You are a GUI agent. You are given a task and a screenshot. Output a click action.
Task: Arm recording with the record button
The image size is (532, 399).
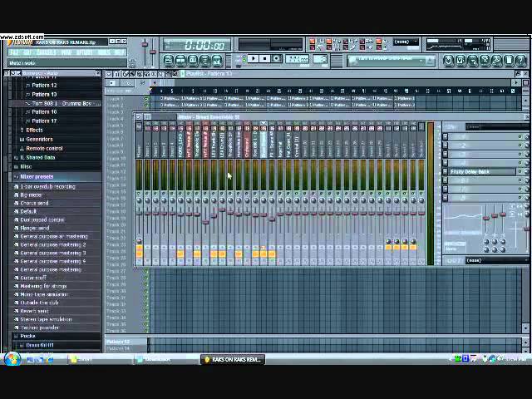click(x=276, y=59)
